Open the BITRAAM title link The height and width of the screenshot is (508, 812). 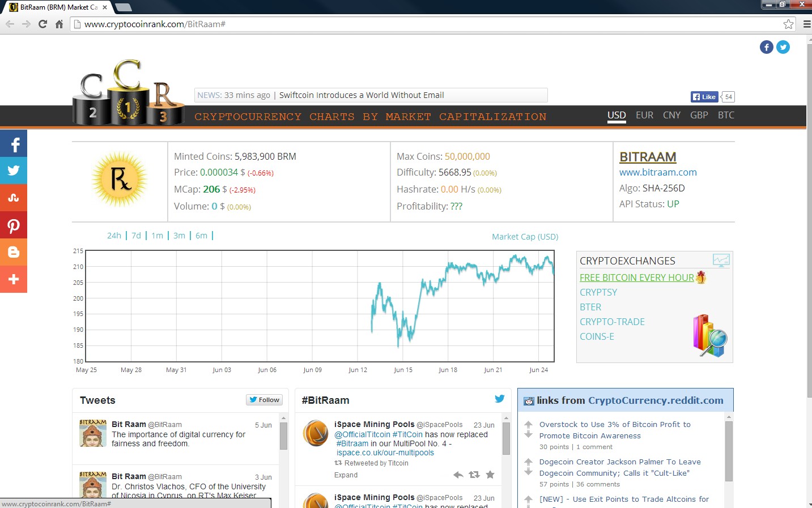648,157
